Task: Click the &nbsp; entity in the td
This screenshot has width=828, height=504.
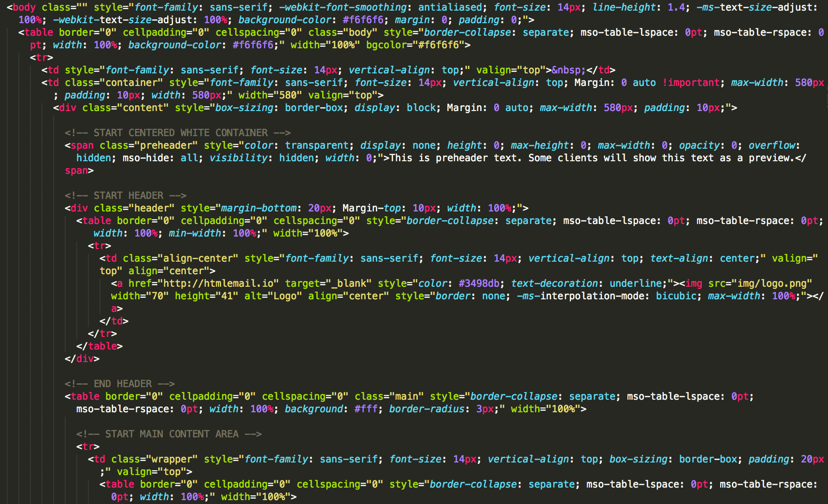Action: pyautogui.click(x=569, y=70)
